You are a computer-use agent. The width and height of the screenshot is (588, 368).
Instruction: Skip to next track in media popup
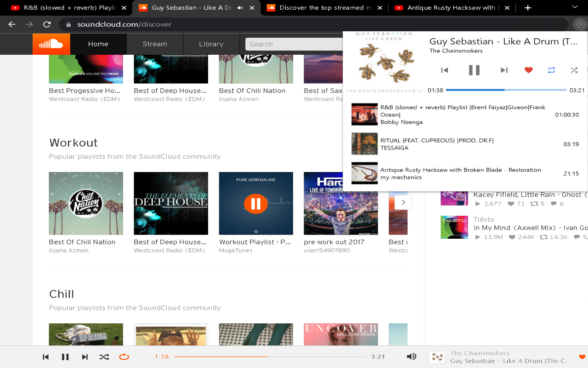(504, 70)
